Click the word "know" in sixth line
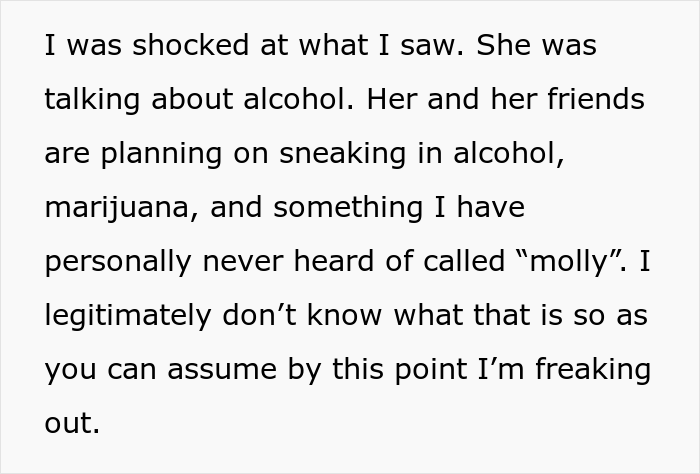Viewport: 700px width, 474px height. [x=344, y=315]
